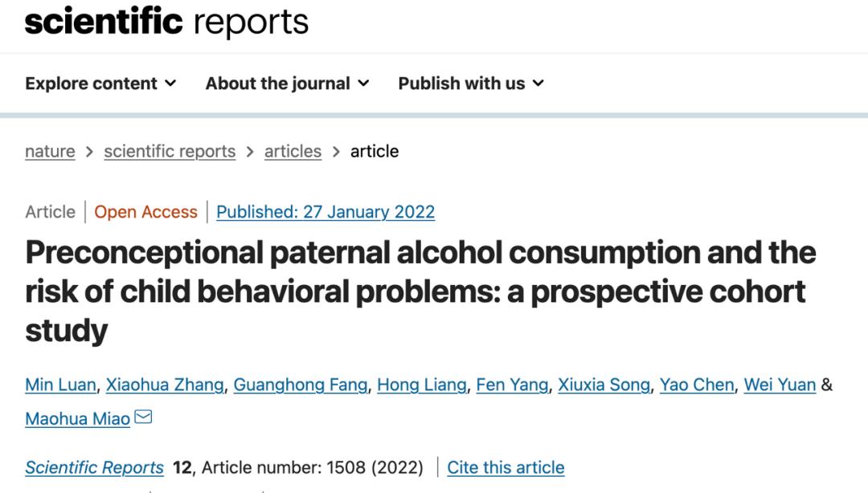This screenshot has height=493, width=868.
Task: Select author Xiuxia Song
Action: tap(604, 385)
